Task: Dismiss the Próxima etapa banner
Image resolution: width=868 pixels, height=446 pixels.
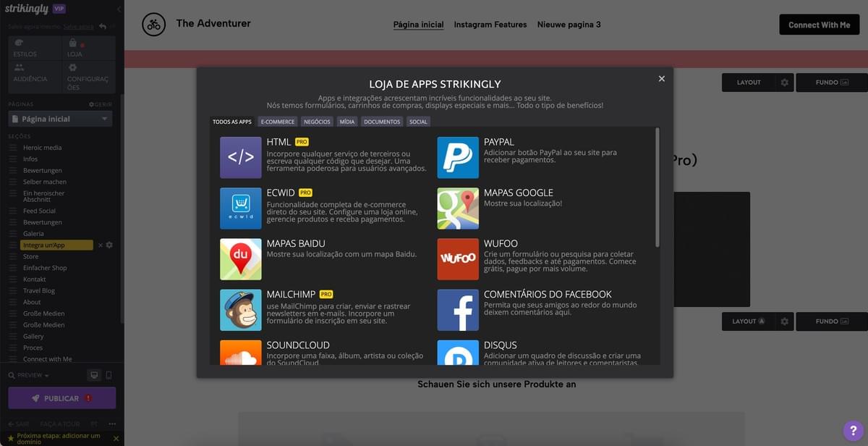Action: [116, 439]
